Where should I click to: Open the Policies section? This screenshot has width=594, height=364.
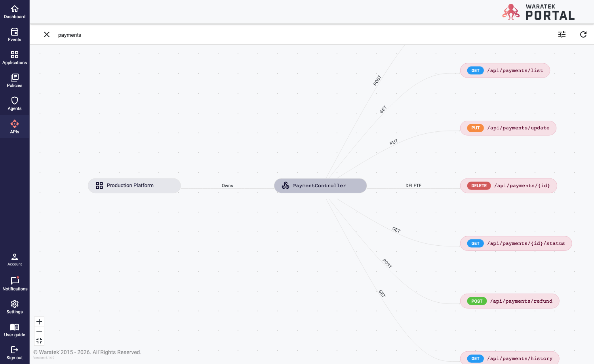coord(15,81)
